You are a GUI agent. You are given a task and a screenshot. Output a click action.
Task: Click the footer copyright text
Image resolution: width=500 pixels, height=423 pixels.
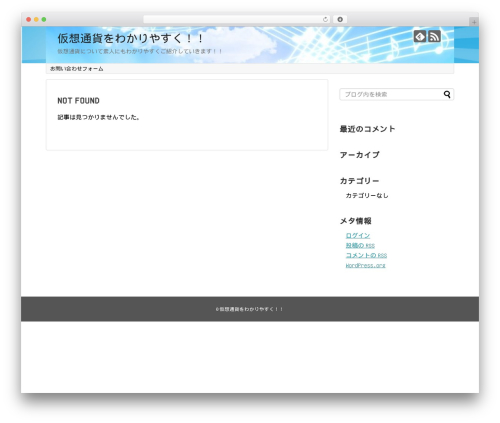click(249, 309)
